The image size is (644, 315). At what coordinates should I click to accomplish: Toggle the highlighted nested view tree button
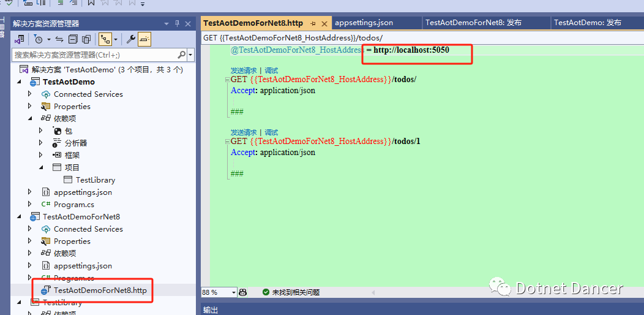[105, 39]
